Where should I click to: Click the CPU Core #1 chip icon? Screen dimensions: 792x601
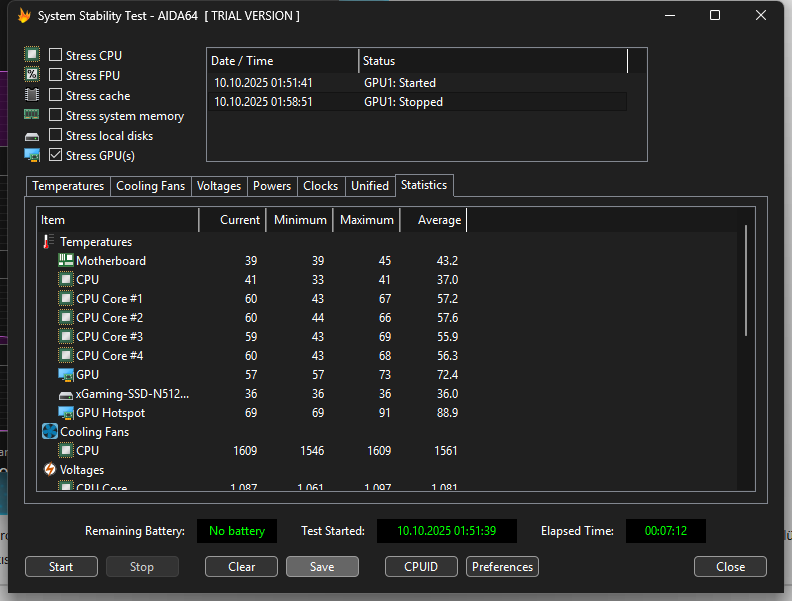pyautogui.click(x=66, y=298)
